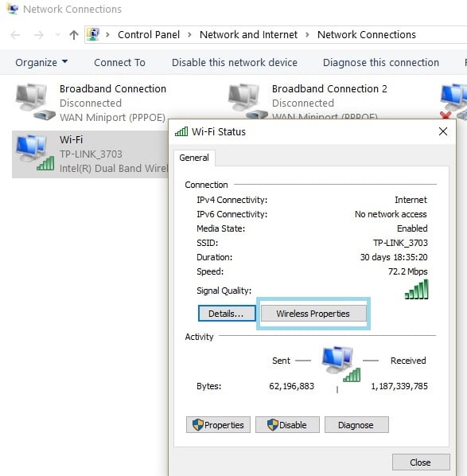The image size is (467, 476).
Task: Select the Broadband Connection icon
Action: [x=35, y=102]
